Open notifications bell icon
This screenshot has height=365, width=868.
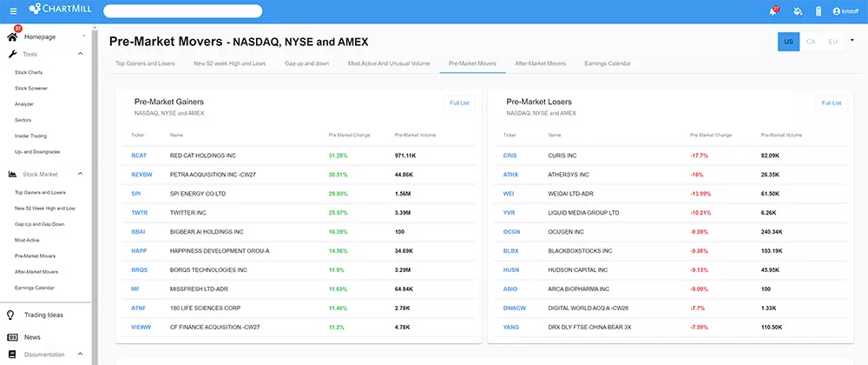[773, 11]
